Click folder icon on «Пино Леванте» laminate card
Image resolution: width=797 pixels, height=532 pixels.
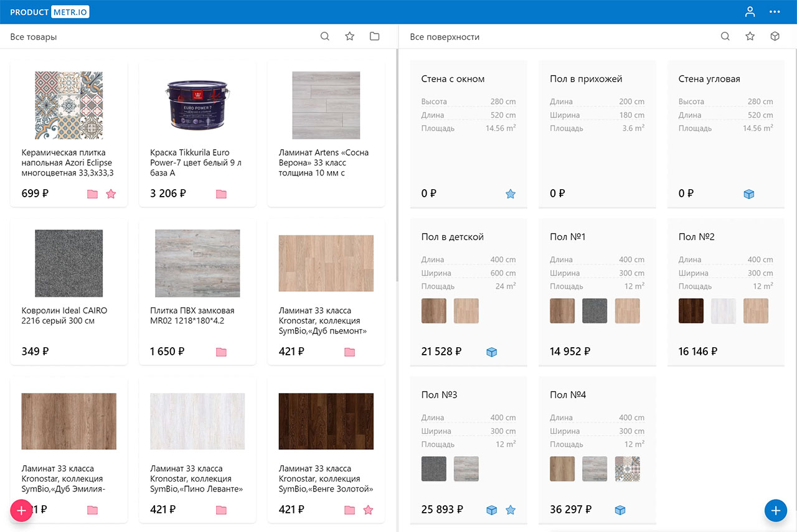point(221,510)
